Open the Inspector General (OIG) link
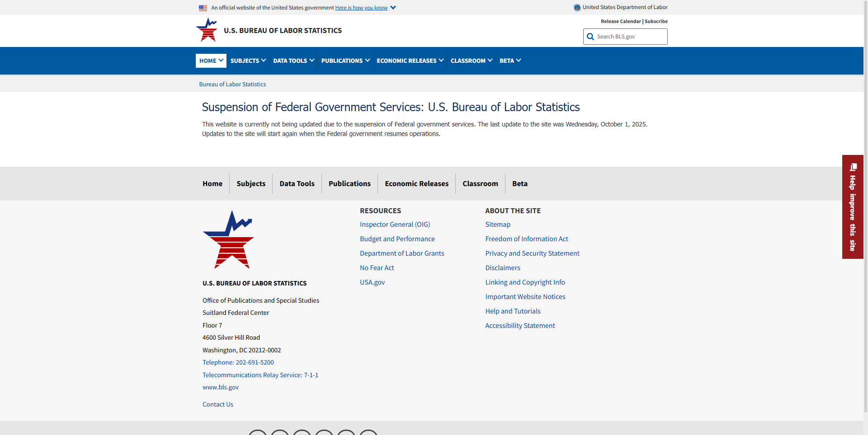Screen dimensions: 868x435 click(395, 225)
